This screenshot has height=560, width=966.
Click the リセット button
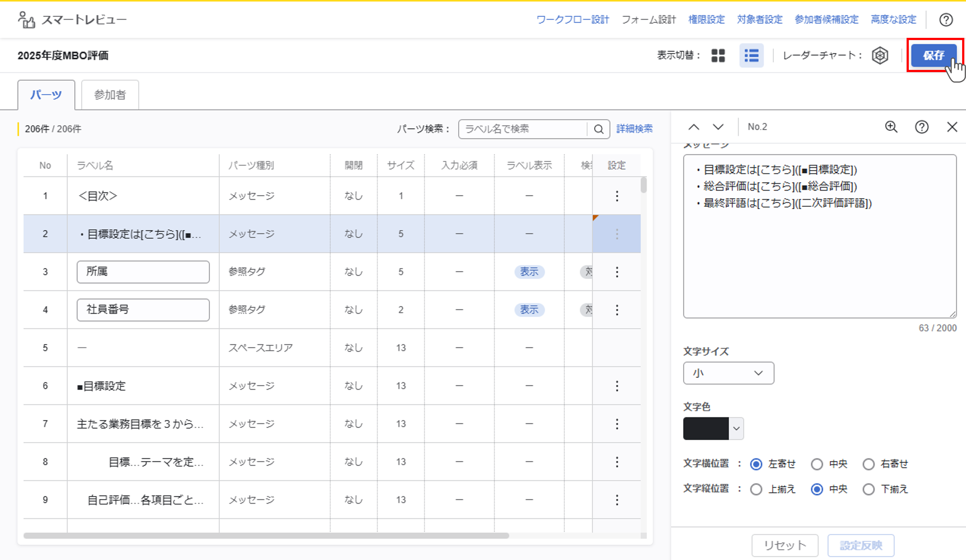(x=785, y=545)
